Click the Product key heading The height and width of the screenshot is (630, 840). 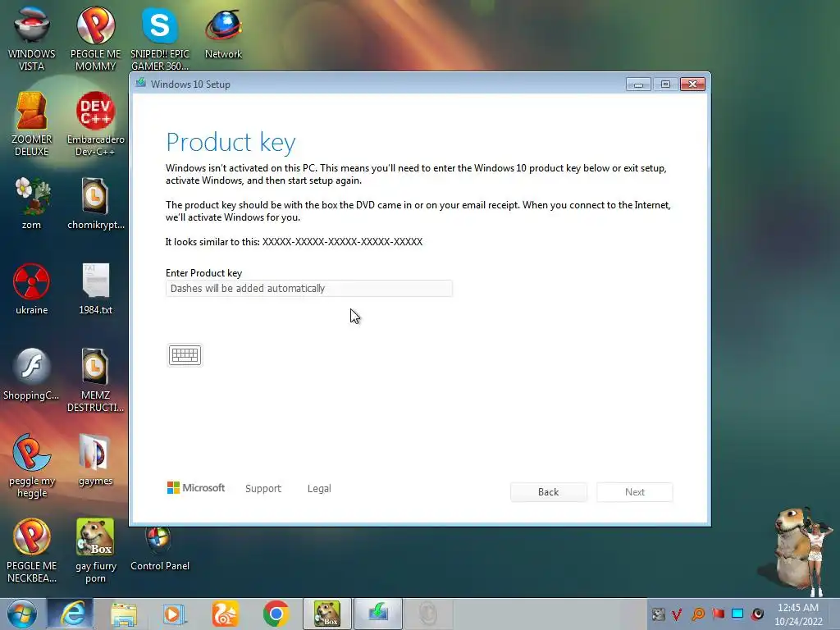(x=231, y=142)
